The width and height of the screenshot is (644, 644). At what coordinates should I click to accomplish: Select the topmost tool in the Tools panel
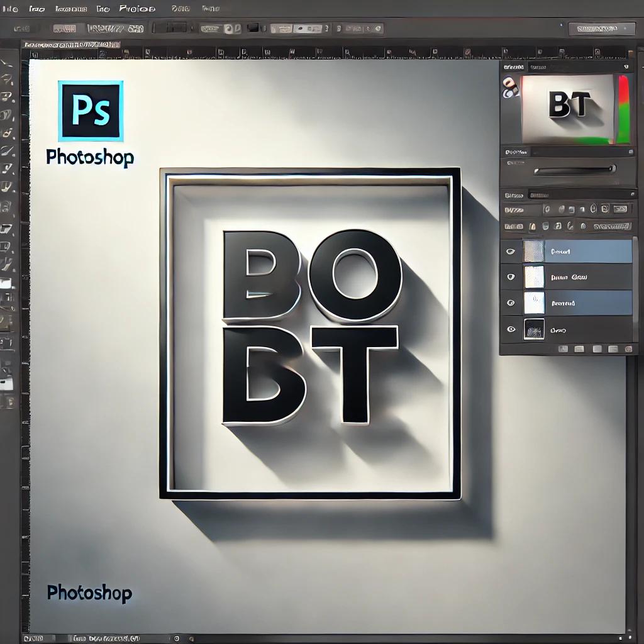coord(6,63)
